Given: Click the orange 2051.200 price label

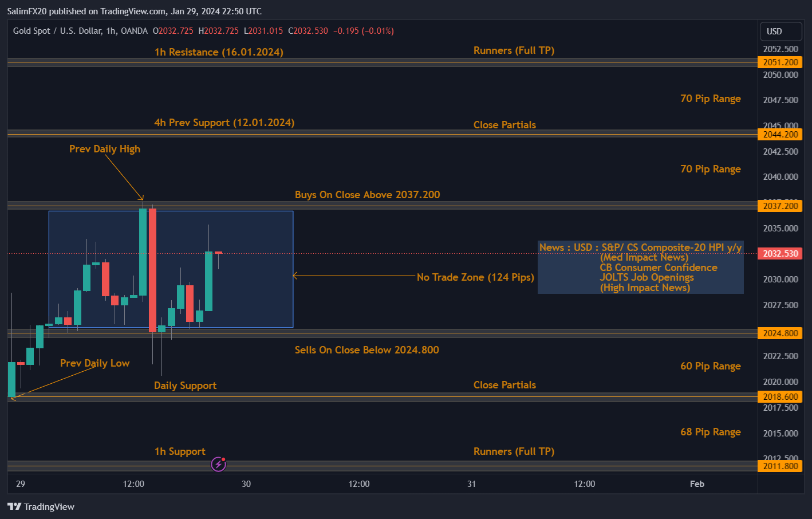Looking at the screenshot, I should click(780, 62).
